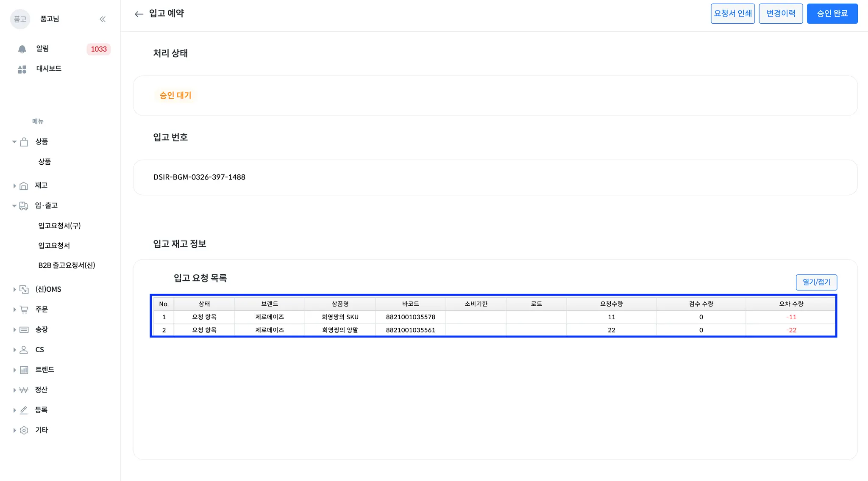
Task: Expand the 송장 menu arrow
Action: tap(14, 330)
